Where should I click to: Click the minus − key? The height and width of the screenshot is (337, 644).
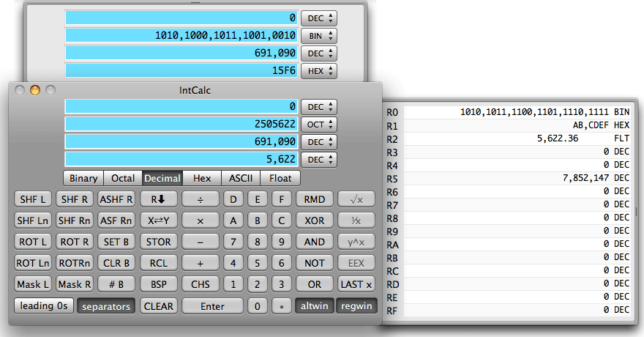point(201,242)
